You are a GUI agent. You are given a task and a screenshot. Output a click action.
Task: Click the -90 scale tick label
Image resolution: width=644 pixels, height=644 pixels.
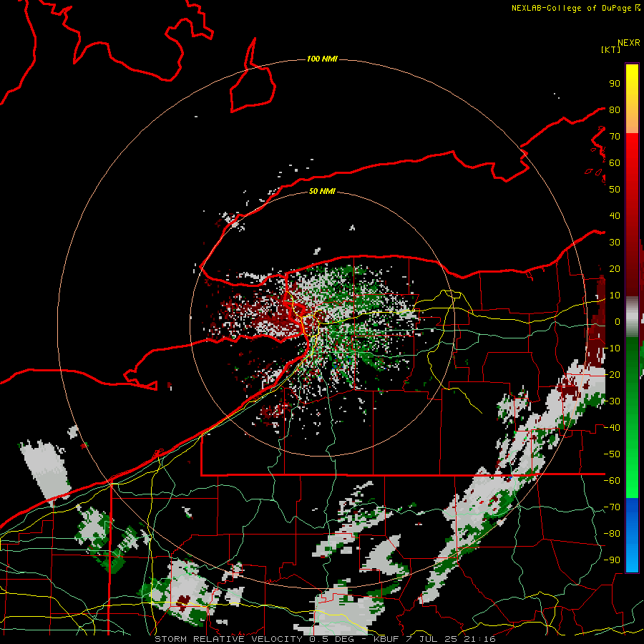click(x=612, y=560)
